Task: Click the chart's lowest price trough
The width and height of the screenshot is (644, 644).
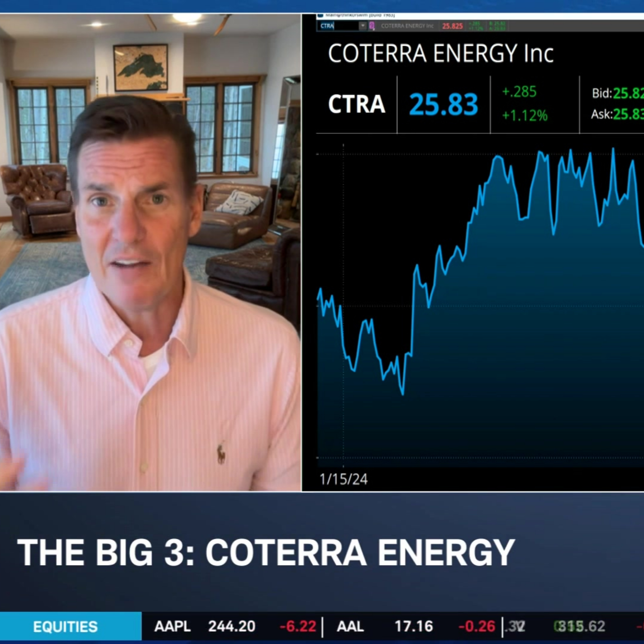Action: [x=403, y=394]
